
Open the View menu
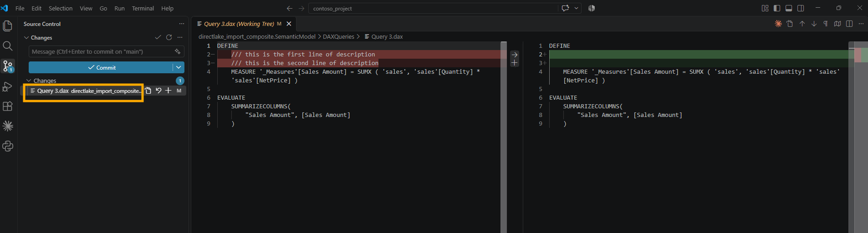tap(86, 8)
